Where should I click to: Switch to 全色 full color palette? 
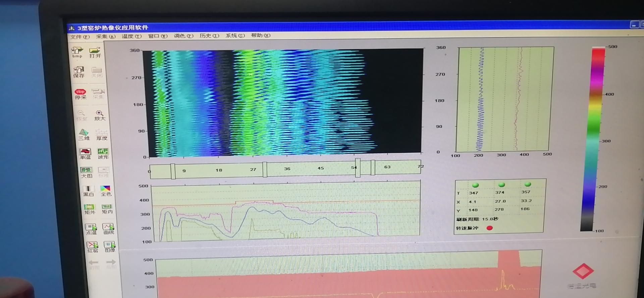tap(106, 190)
